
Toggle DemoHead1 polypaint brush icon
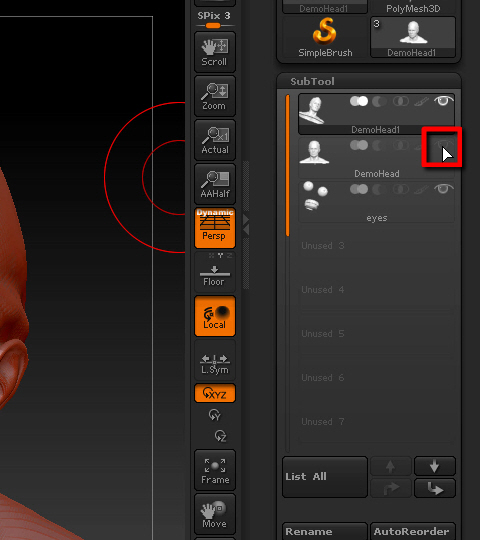(x=421, y=101)
